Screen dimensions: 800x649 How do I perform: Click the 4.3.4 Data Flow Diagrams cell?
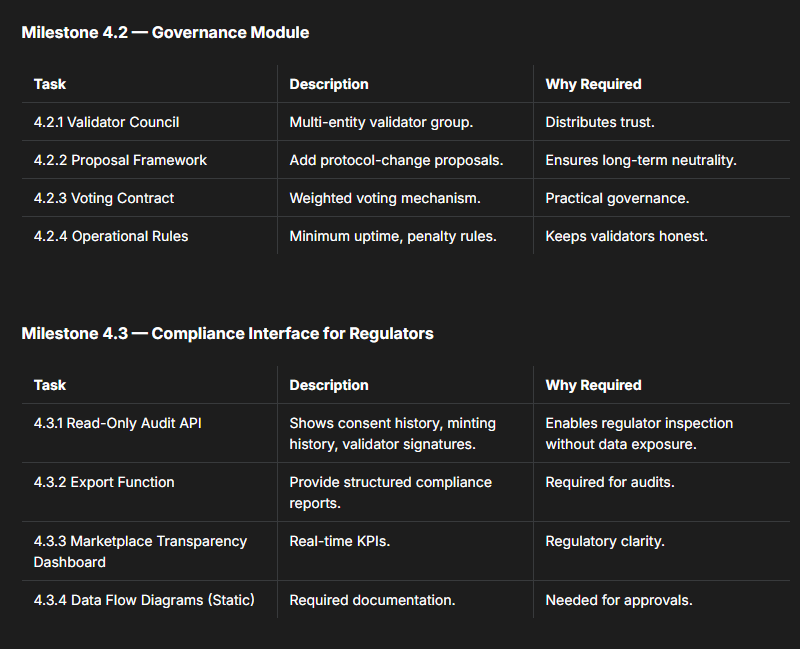tap(144, 600)
